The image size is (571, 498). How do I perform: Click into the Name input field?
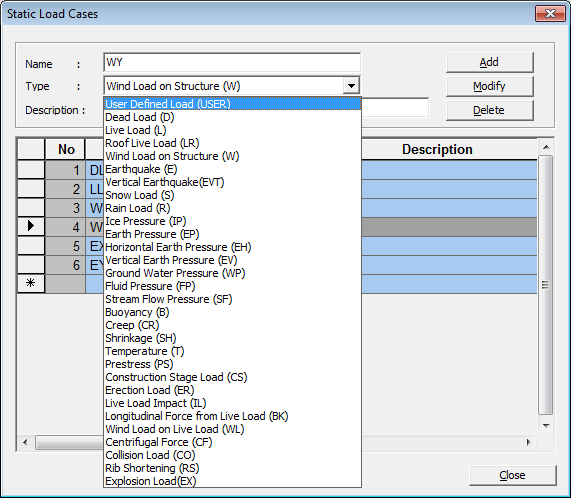pos(232,63)
